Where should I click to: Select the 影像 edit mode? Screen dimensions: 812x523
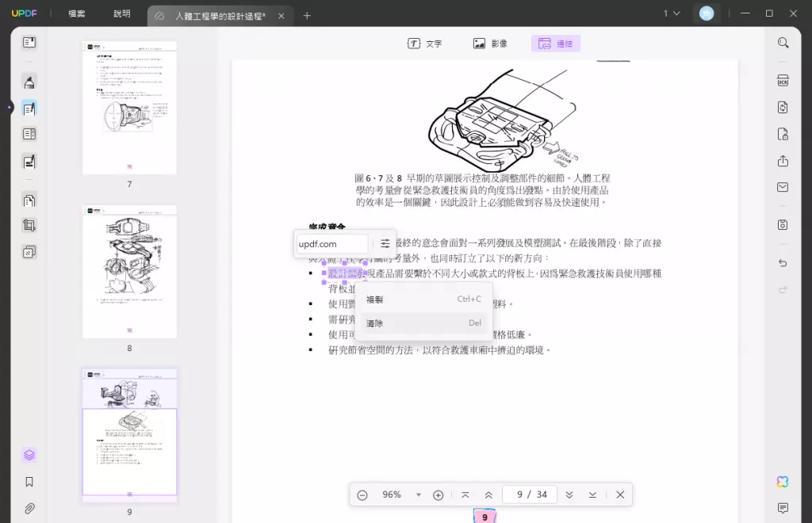490,44
